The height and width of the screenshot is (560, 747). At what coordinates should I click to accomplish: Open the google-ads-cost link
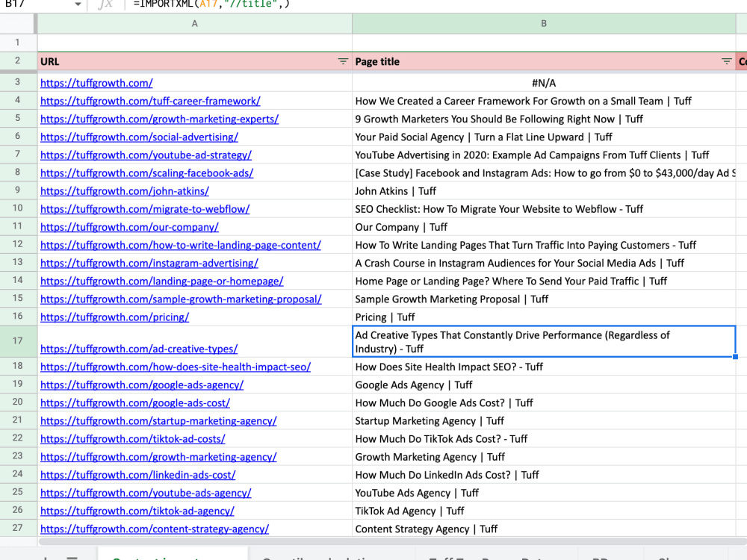(134, 403)
